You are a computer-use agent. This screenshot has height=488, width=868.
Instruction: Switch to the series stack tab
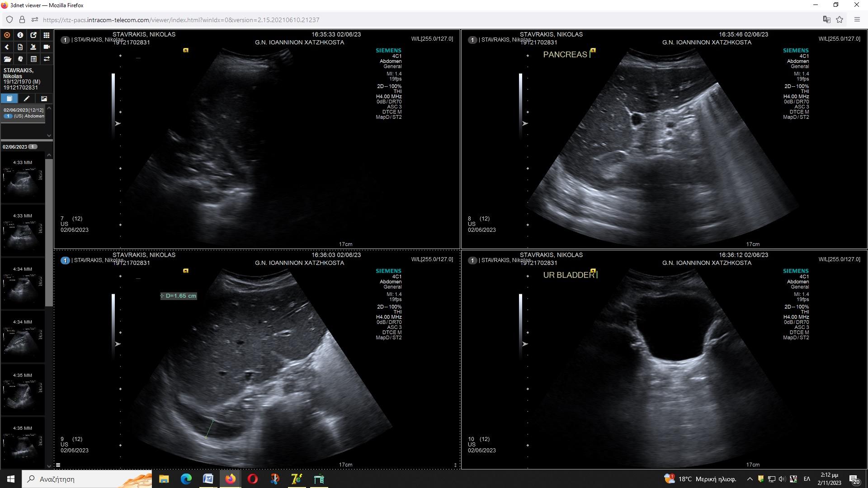(x=9, y=99)
